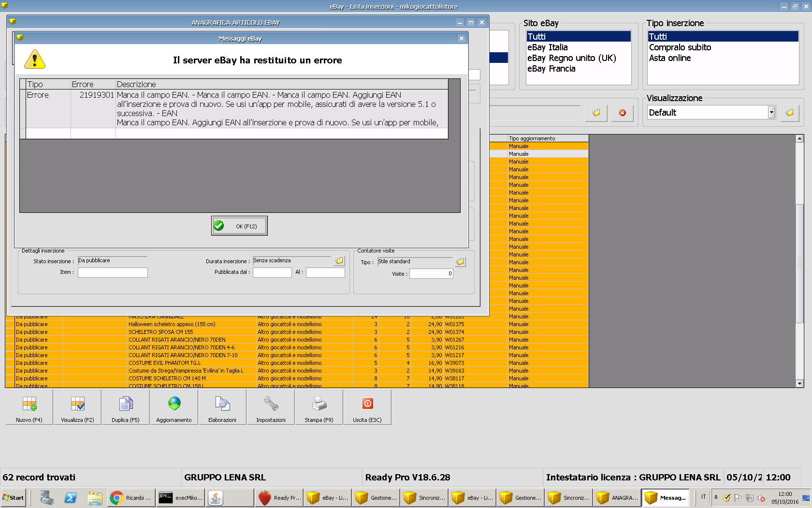Open Durata inserzione lookup folder icon
This screenshot has width=812, height=508.
point(339,261)
